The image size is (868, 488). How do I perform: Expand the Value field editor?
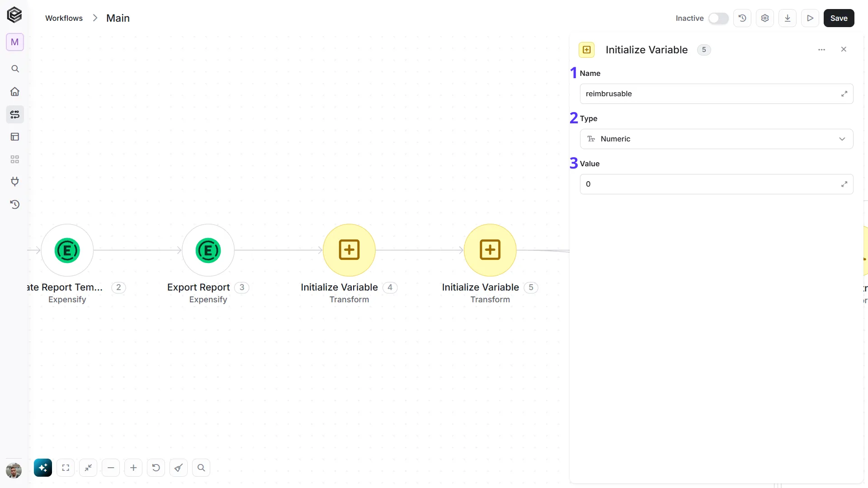(x=844, y=184)
